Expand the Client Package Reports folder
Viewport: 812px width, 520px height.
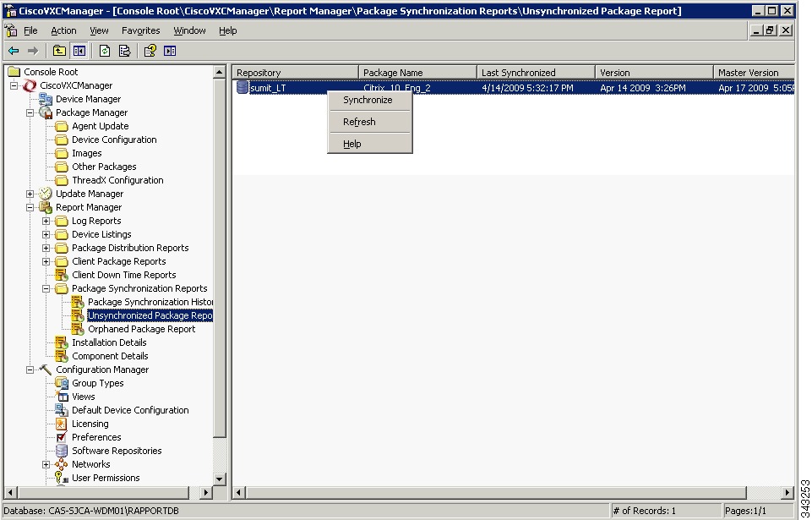click(x=46, y=261)
